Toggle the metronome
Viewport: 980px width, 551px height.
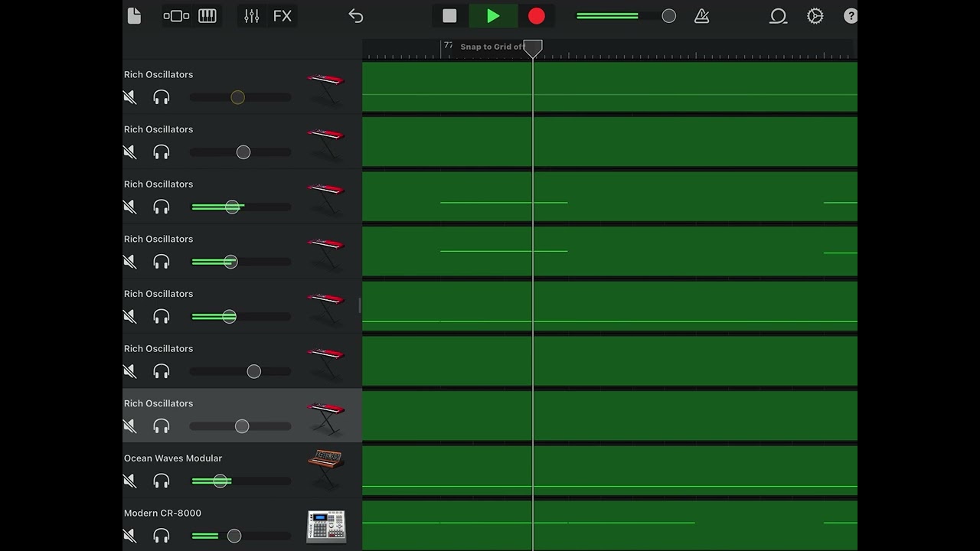701,16
